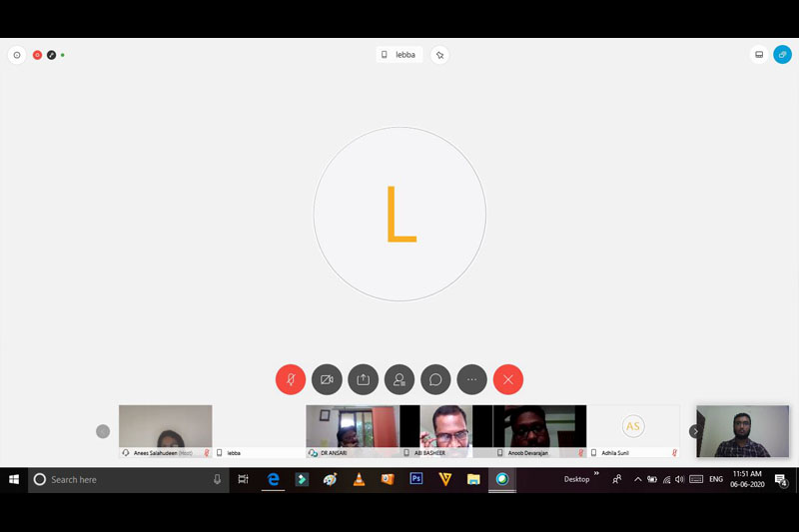Unmute the microphone with the red button
The height and width of the screenshot is (532, 799).
click(x=290, y=379)
